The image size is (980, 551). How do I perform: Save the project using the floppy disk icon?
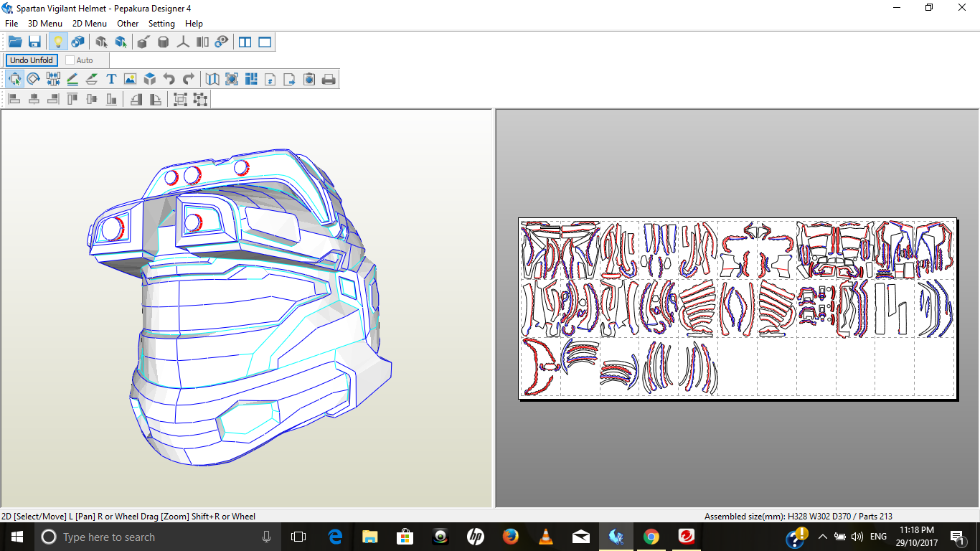click(34, 42)
